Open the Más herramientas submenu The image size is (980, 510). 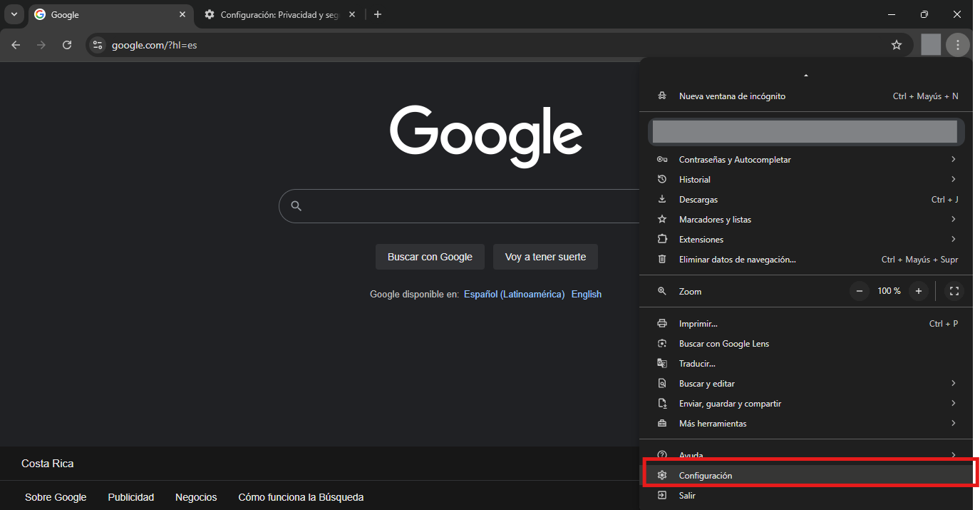click(806, 424)
